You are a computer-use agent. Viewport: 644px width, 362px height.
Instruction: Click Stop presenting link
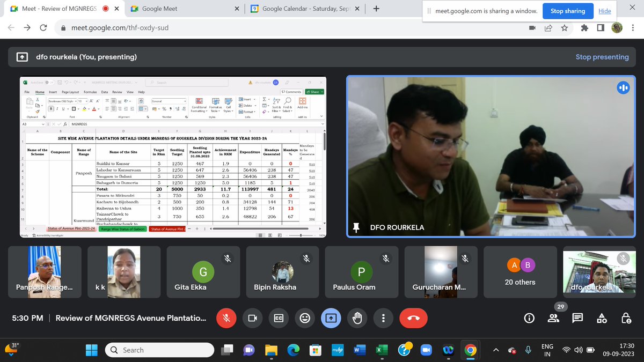[602, 56]
